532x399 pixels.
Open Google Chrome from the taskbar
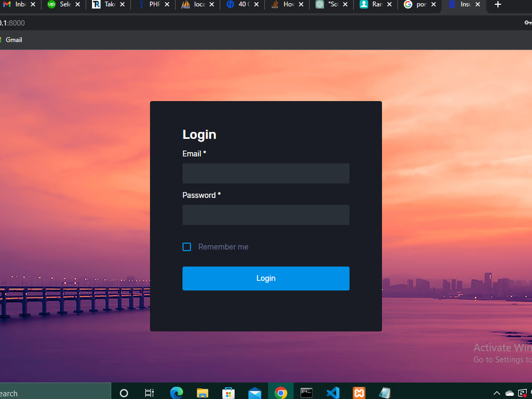pos(280,393)
